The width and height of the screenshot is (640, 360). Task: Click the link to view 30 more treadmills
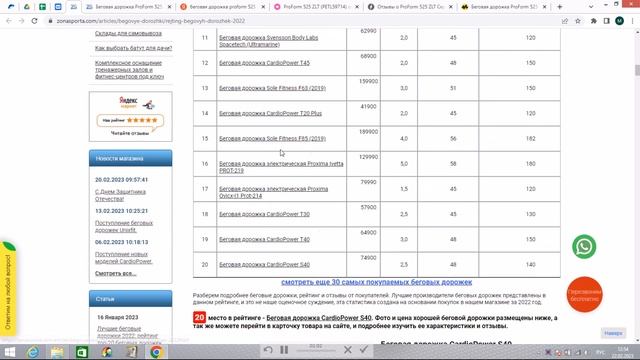click(x=376, y=282)
